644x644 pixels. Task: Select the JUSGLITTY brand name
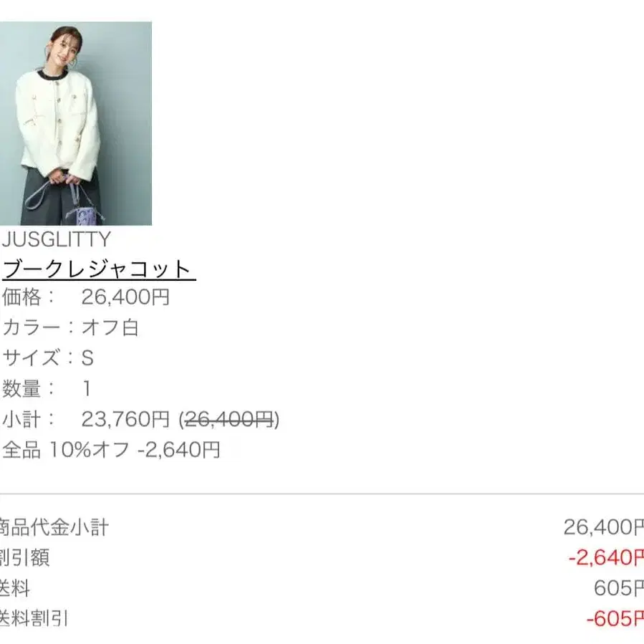(x=57, y=239)
